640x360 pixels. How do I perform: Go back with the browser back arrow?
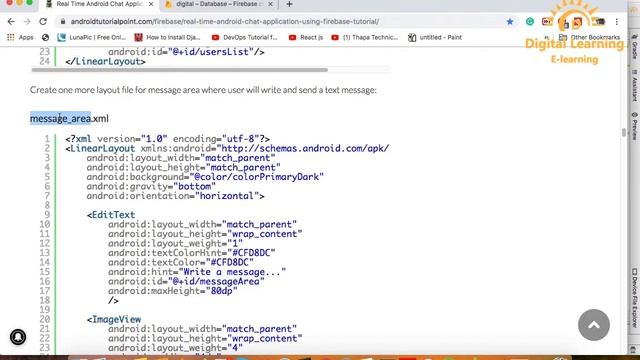(11, 22)
